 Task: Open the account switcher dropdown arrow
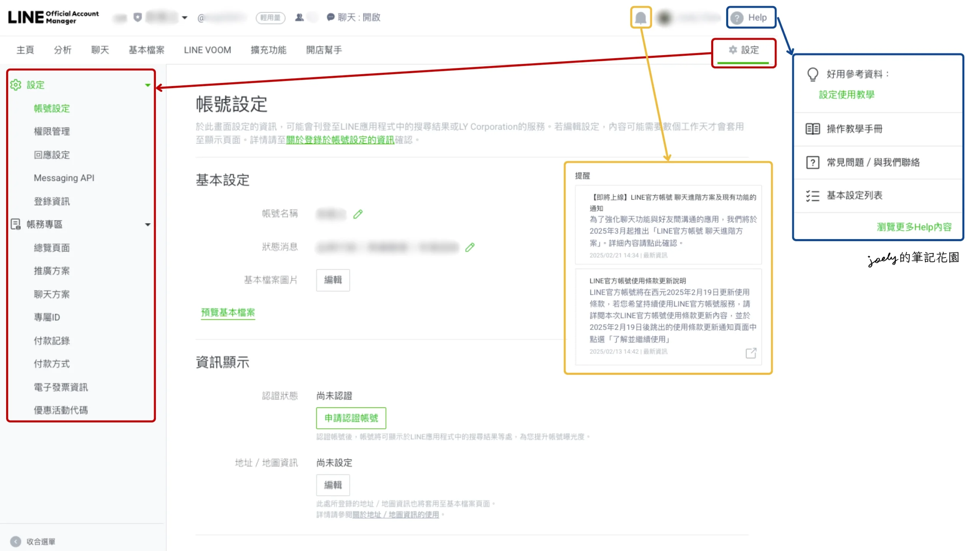click(185, 18)
